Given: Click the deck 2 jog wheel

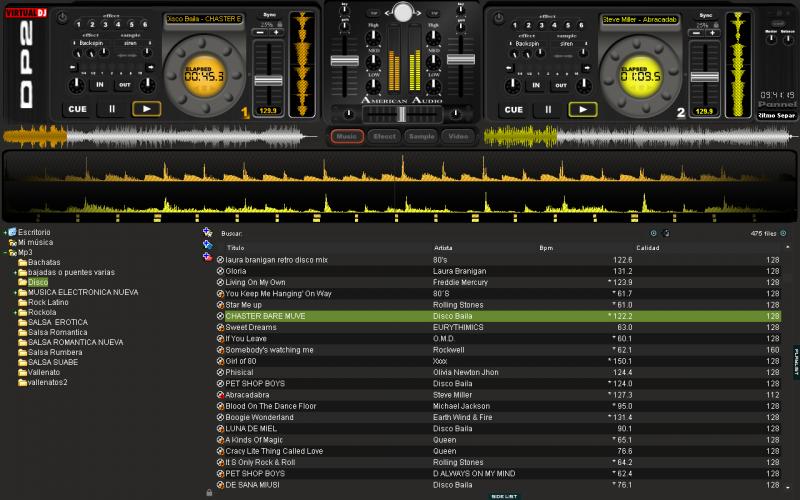Looking at the screenshot, I should [640, 76].
